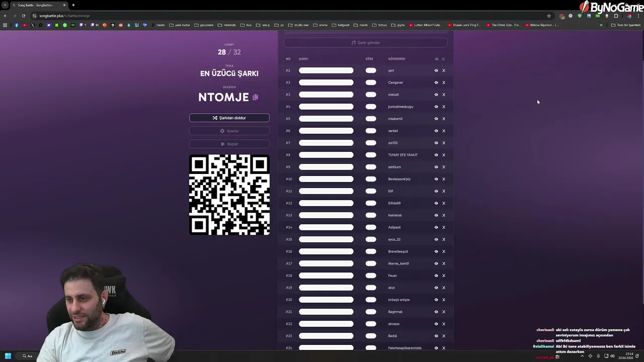The width and height of the screenshot is (644, 362).
Task: Click the lobby QR code image
Action: (x=229, y=195)
